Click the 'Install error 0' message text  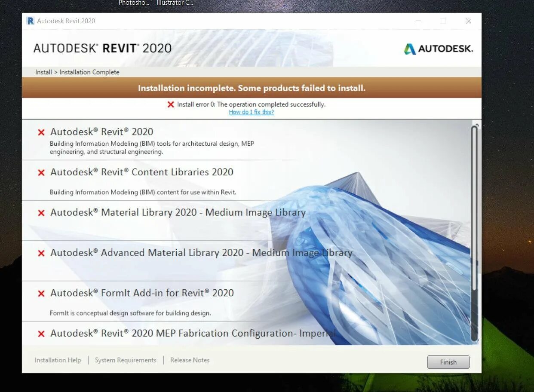[x=251, y=104]
